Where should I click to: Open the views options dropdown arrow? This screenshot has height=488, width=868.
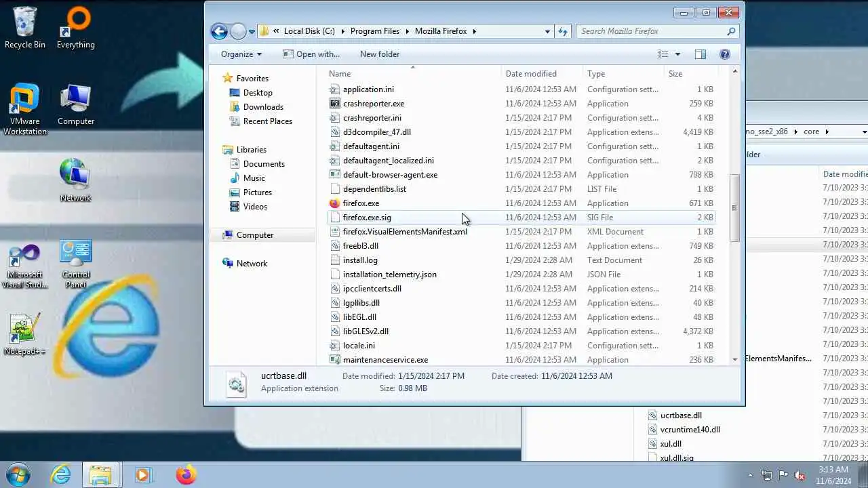pos(677,54)
